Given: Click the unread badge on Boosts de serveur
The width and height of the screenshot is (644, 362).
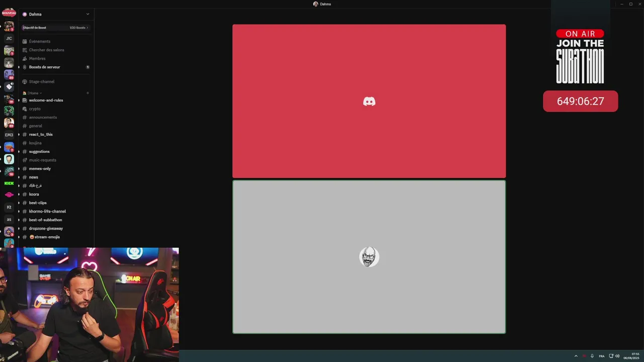Looking at the screenshot, I should pyautogui.click(x=88, y=67).
